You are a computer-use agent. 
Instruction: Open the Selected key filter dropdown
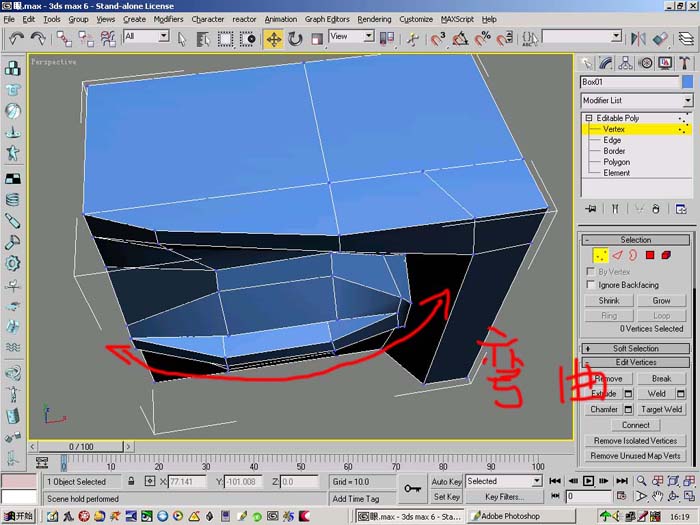[x=504, y=481]
